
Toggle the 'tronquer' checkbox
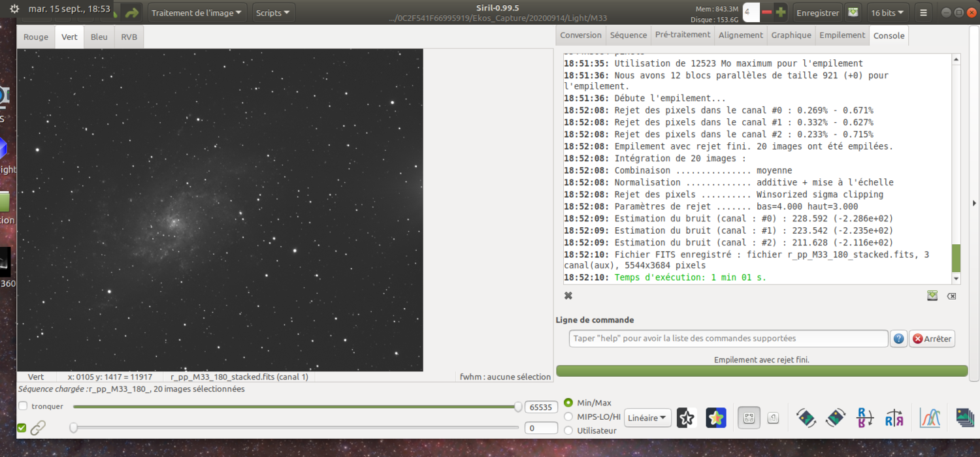point(23,406)
